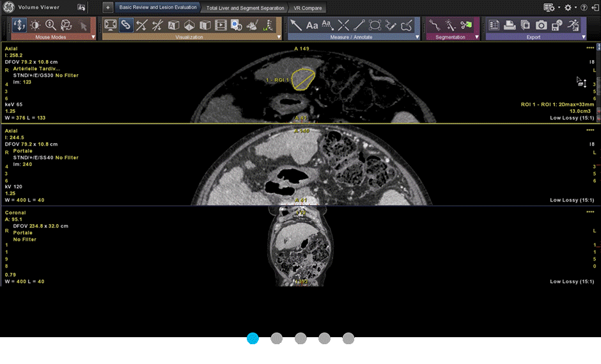Select the third slideshow dot

300,338
